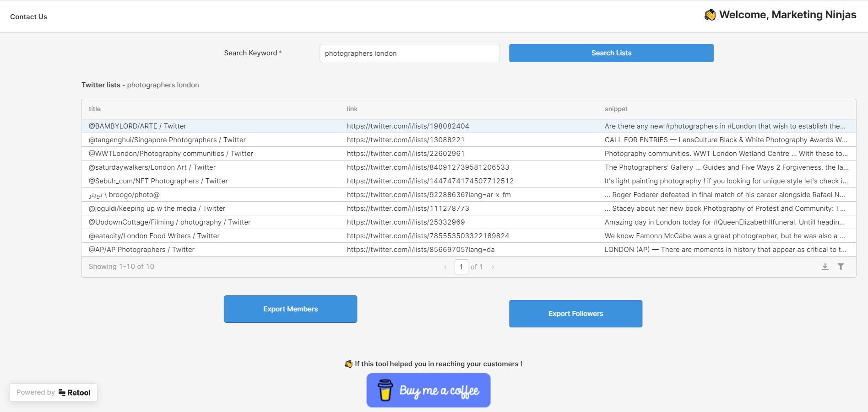Viewport: 868px width, 412px height.
Task: Click the 'Twitter lists - photographers london' heading
Action: (x=140, y=85)
